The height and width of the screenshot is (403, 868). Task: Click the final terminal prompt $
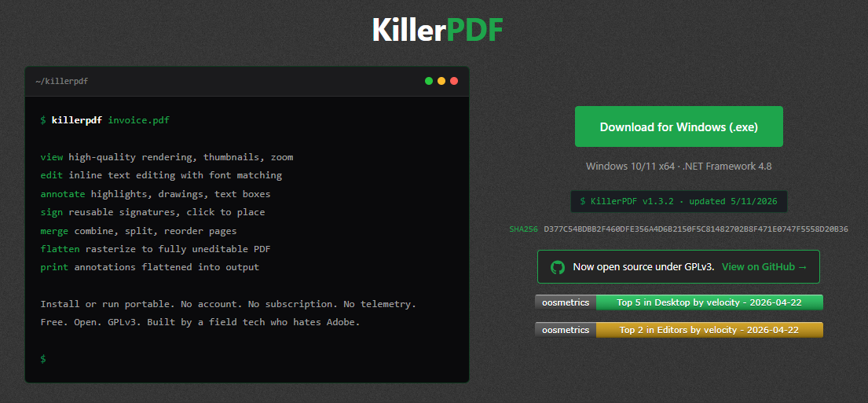point(43,359)
